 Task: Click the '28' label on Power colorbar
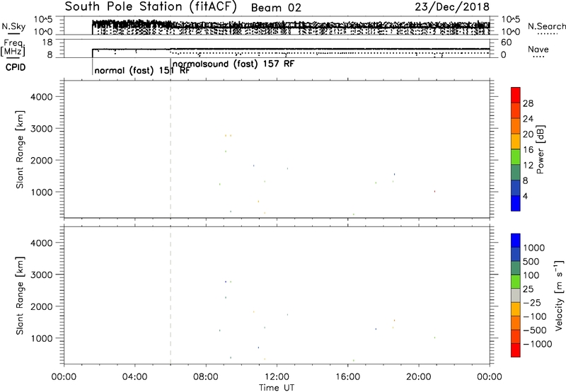point(528,103)
